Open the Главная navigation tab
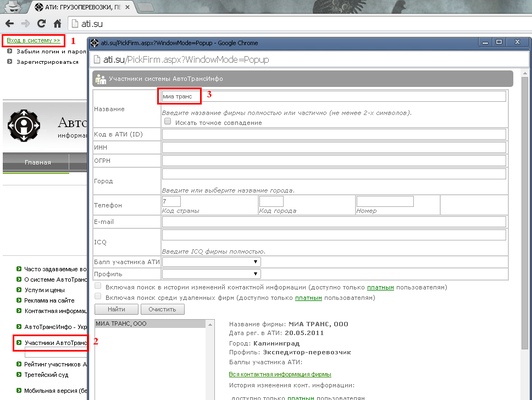The width and height of the screenshot is (532, 400). pos(38,163)
